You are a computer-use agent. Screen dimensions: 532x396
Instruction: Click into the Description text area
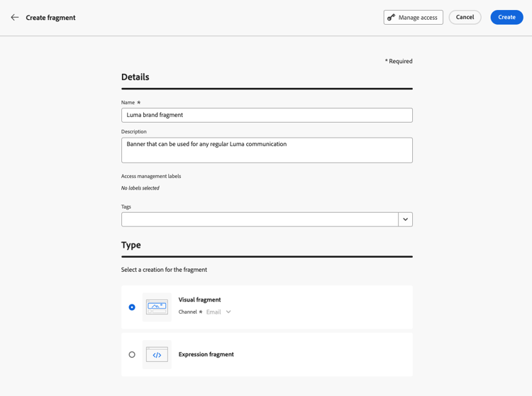267,150
